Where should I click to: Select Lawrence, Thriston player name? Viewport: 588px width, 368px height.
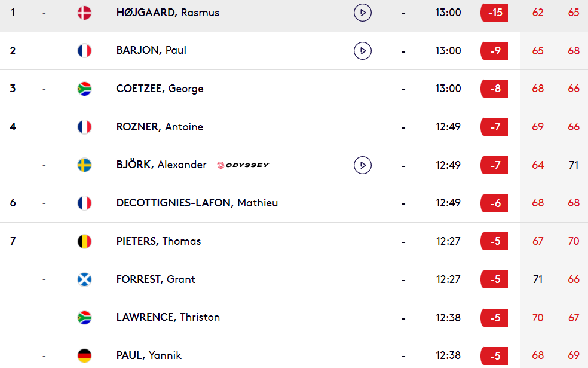coord(168,317)
